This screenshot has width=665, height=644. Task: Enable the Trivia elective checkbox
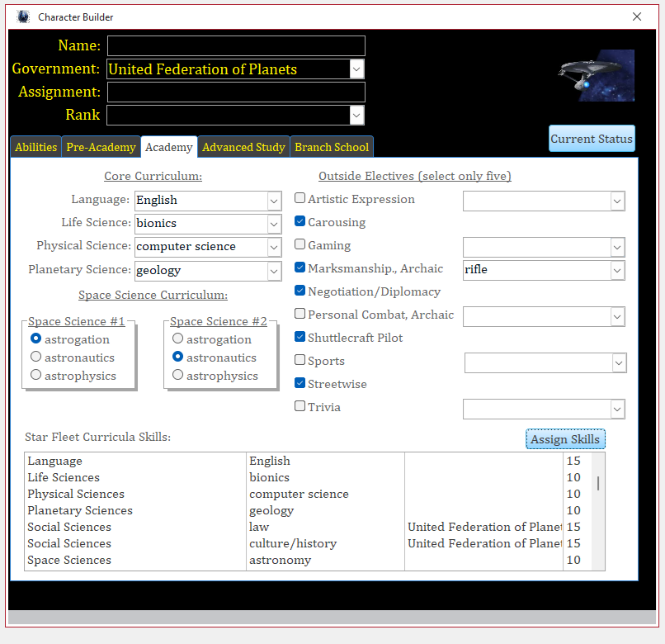click(x=300, y=407)
